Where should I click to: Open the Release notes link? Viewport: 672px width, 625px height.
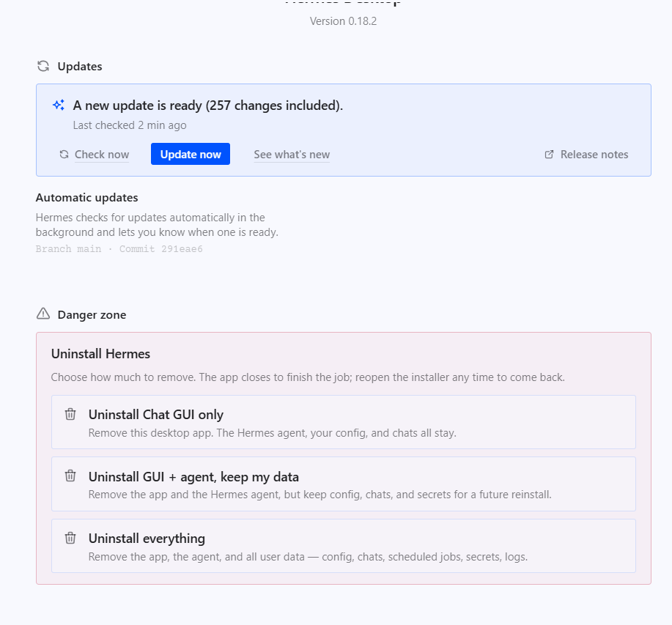(594, 154)
